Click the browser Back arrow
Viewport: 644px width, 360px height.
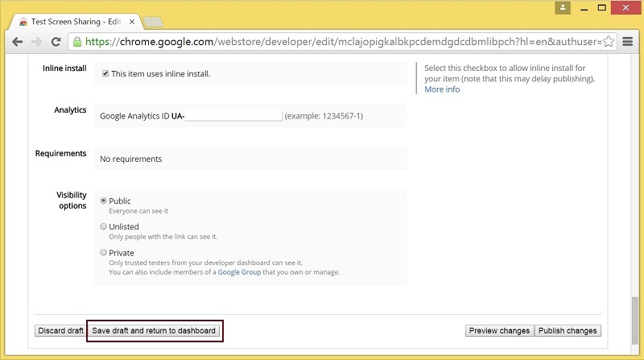click(x=17, y=41)
